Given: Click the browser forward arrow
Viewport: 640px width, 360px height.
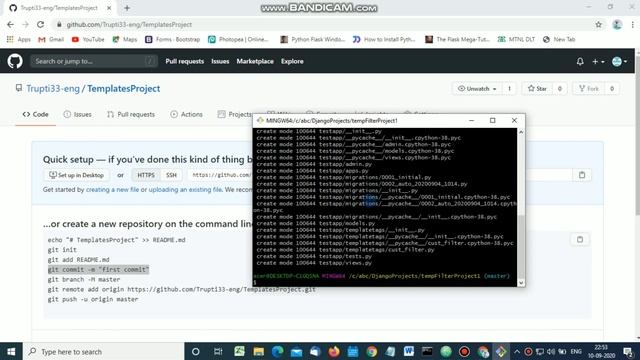Looking at the screenshot, I should click(x=25, y=24).
